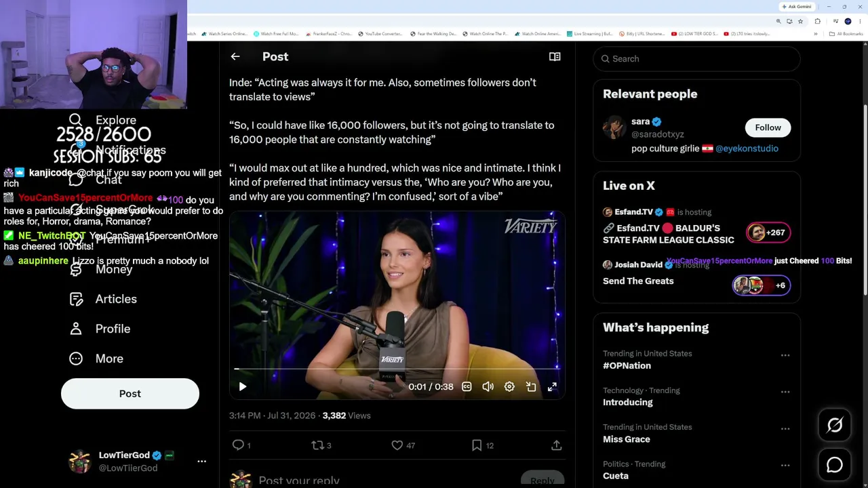This screenshot has height=488, width=868.
Task: Click the Variety logo on the video
Action: 530,226
